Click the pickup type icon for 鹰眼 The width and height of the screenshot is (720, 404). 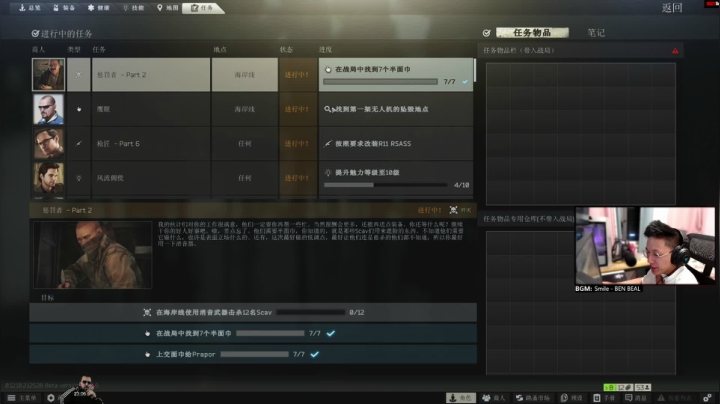pyautogui.click(x=79, y=109)
